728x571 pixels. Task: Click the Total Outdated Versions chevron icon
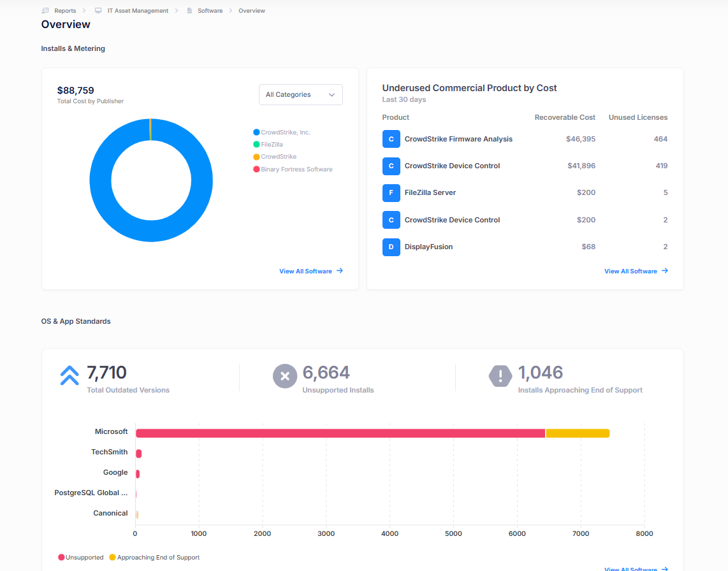click(69, 375)
